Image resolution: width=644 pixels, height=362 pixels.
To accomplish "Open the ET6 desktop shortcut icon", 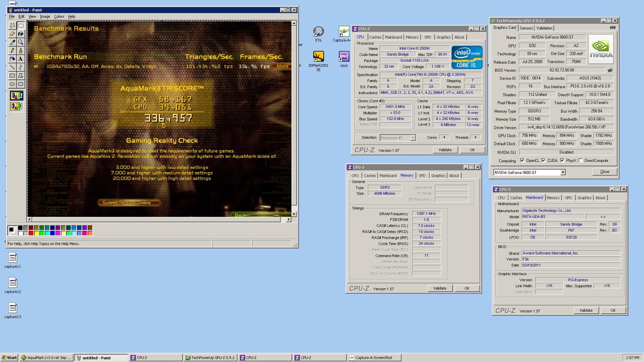I will [x=318, y=34].
